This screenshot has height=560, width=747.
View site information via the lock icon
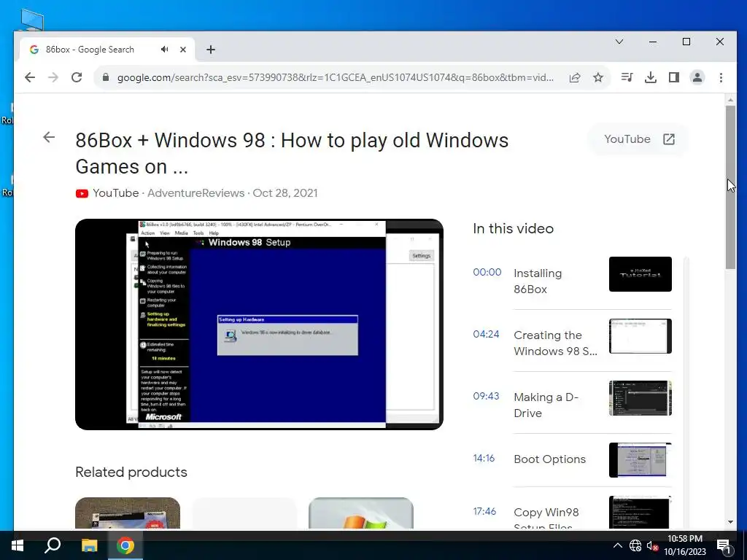pos(106,77)
